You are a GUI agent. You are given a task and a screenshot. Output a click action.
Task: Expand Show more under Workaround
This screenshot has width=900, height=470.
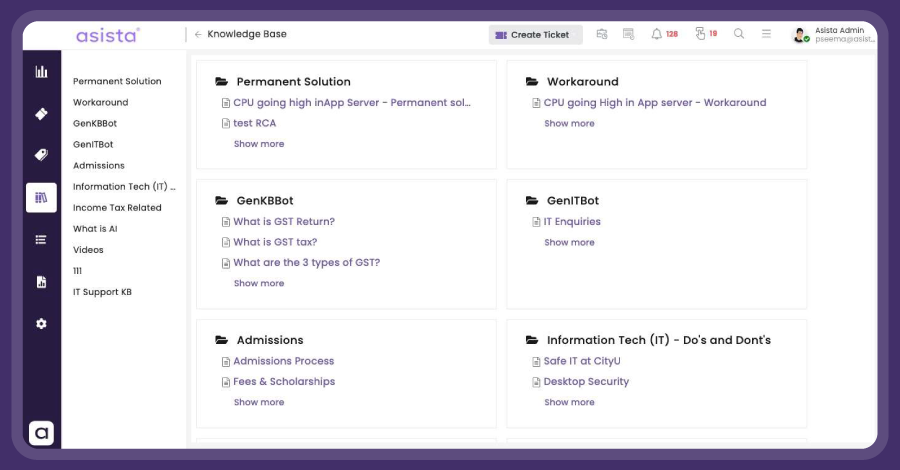[569, 123]
